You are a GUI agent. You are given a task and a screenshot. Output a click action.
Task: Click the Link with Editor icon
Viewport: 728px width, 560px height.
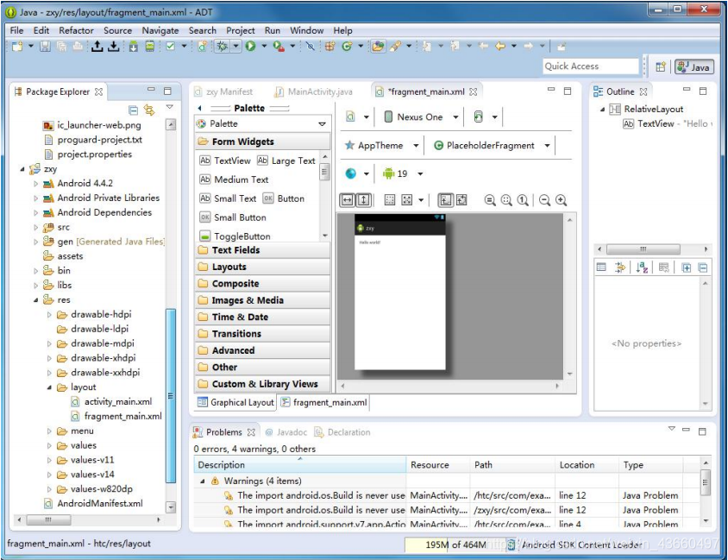click(x=149, y=110)
